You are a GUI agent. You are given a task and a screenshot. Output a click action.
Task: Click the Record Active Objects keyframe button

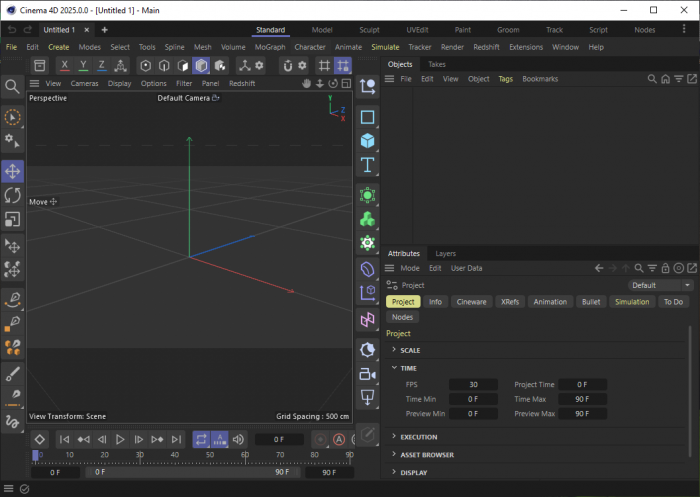[x=320, y=439]
